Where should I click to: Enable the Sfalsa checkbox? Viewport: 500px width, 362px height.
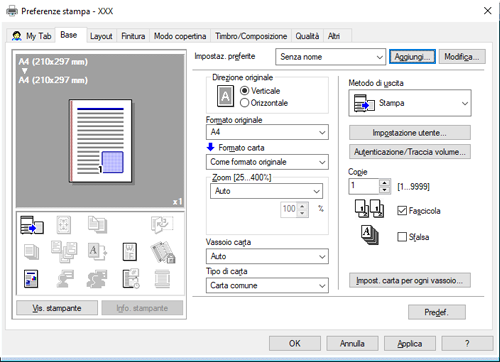pos(402,237)
